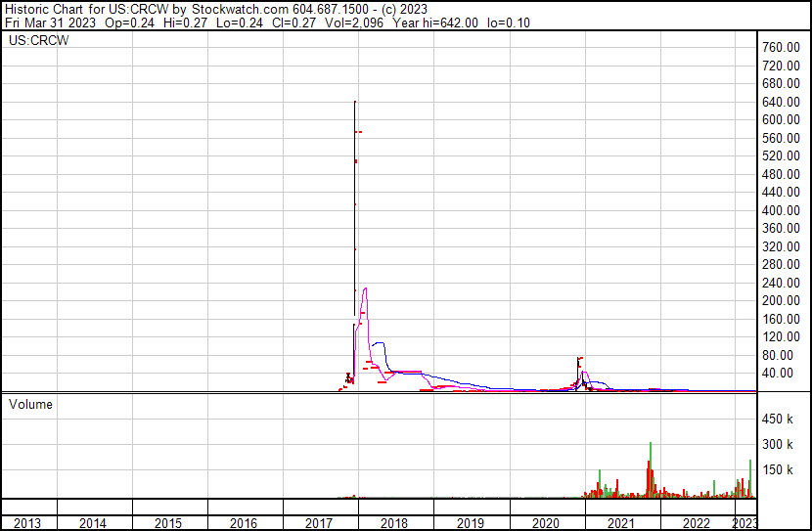This screenshot has width=812, height=531.
Task: Click the US:CRCW ticker label in chart
Action: [x=32, y=41]
